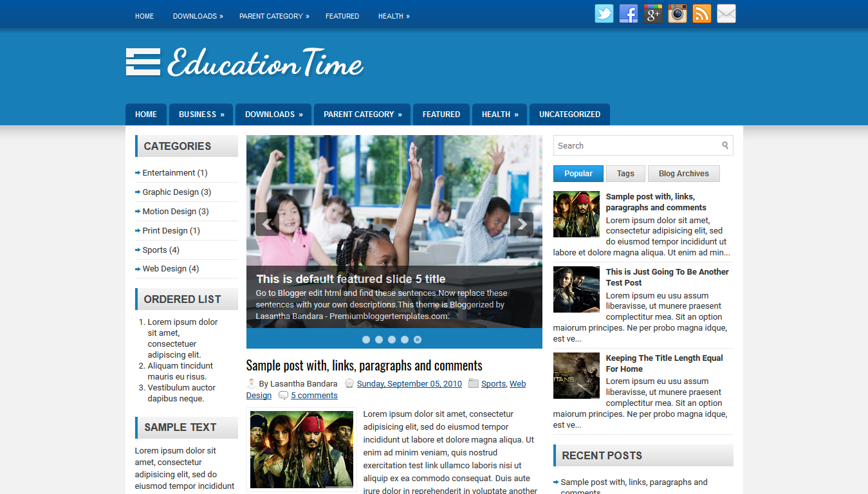Viewport: 868px width, 494px height.
Task: Open FEATURED in main navigation
Action: coord(441,114)
